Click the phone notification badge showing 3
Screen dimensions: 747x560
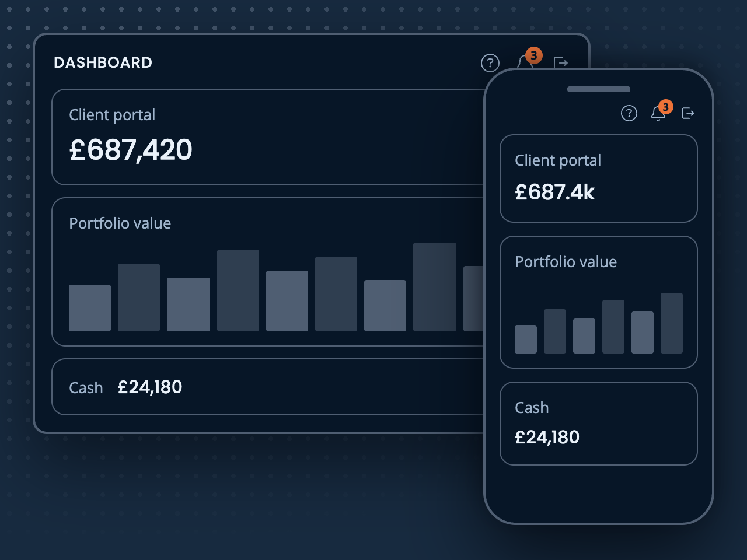point(666,107)
